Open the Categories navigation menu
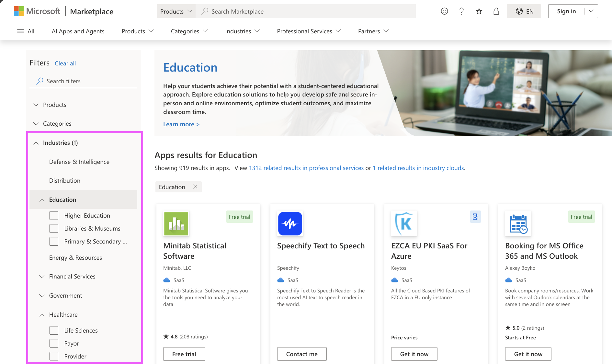612x364 pixels. [x=189, y=31]
